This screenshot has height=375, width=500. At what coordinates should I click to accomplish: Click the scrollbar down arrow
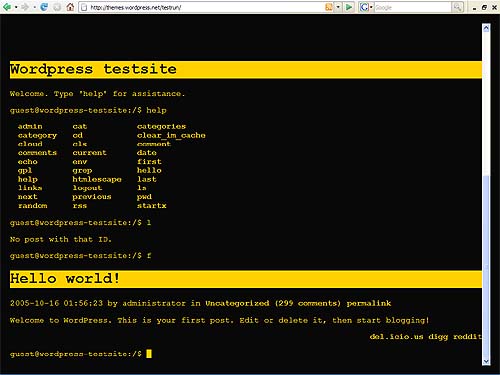click(x=486, y=361)
